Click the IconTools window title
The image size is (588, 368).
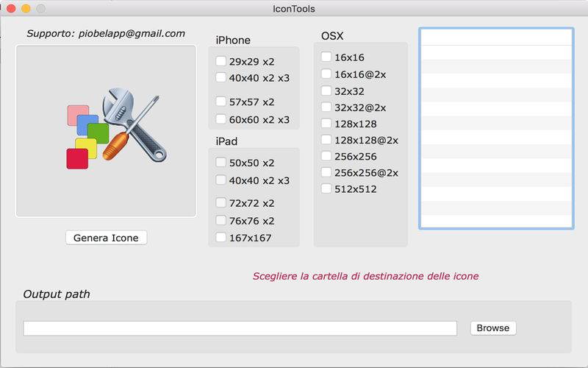(x=293, y=9)
